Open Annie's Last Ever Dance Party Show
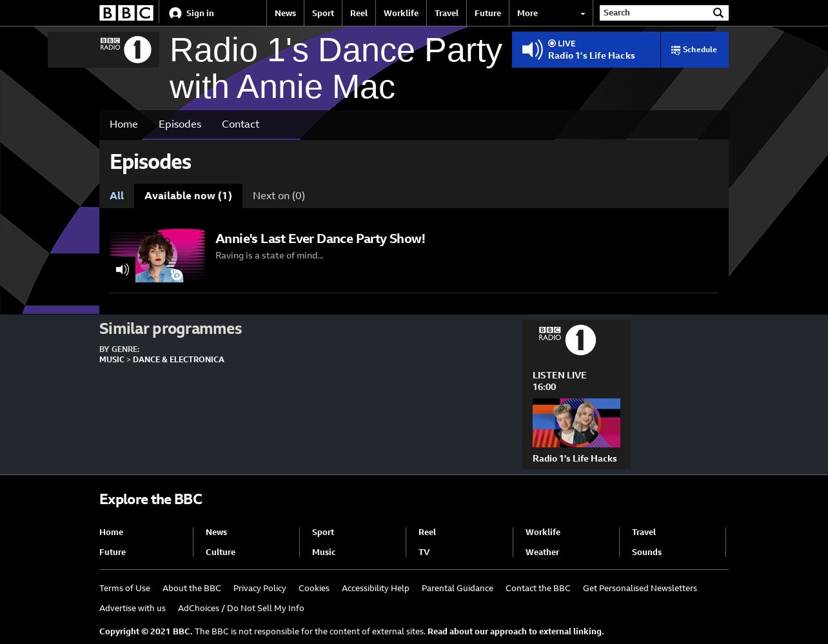 [x=320, y=239]
